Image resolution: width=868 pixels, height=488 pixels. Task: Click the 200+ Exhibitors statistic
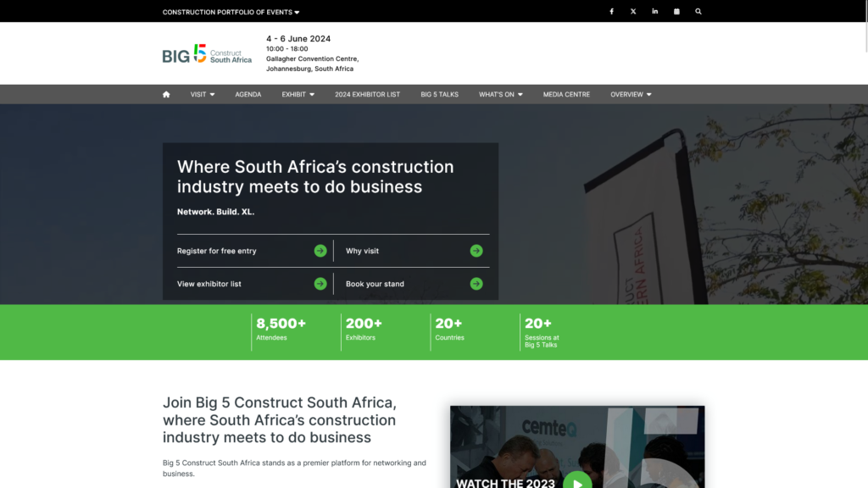[364, 329]
